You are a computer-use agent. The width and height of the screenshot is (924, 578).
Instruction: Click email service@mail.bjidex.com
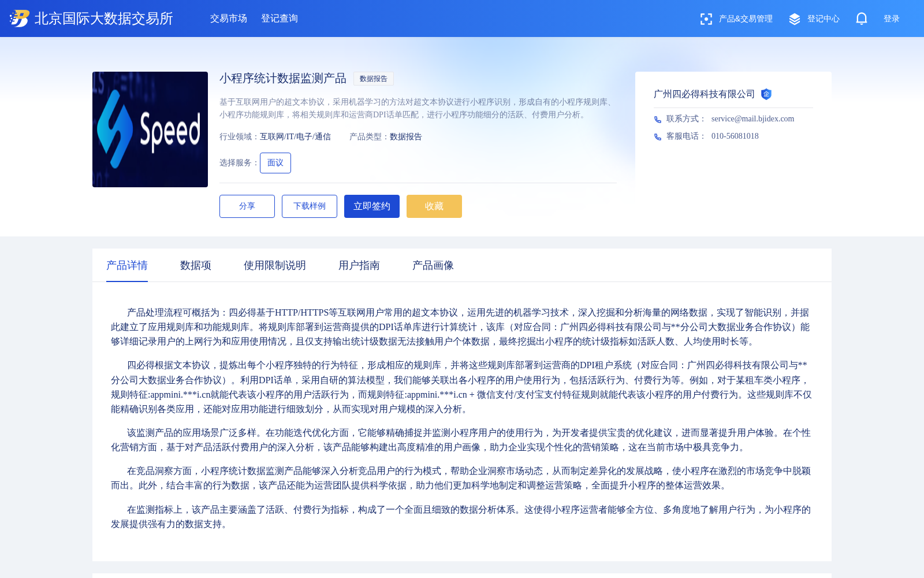click(752, 118)
